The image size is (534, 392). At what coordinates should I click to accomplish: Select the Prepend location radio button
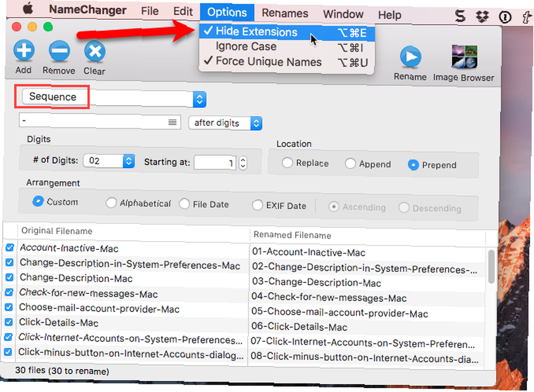click(x=413, y=165)
